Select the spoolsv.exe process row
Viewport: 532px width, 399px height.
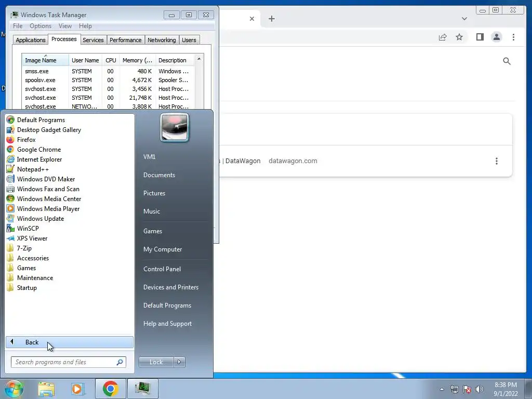tap(108, 80)
